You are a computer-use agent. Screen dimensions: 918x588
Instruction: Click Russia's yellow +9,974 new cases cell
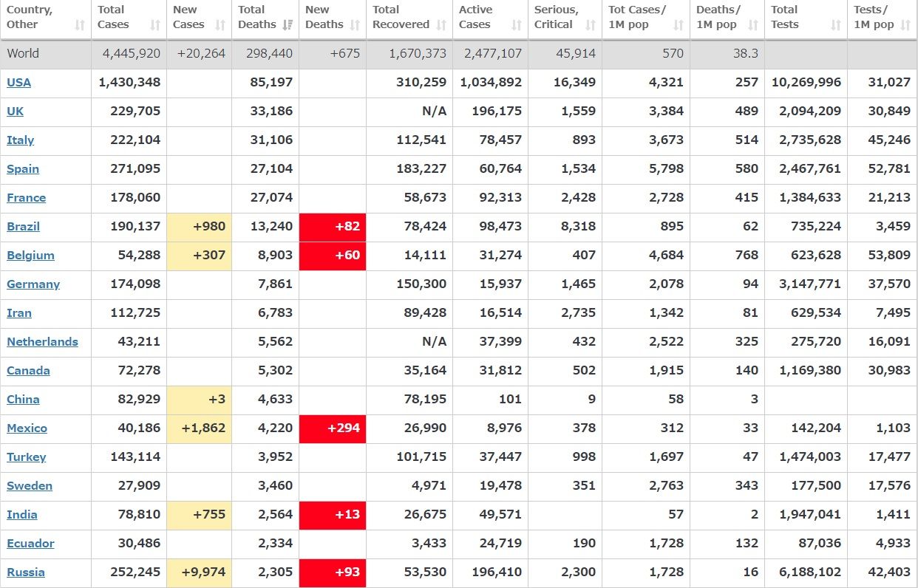click(x=200, y=572)
